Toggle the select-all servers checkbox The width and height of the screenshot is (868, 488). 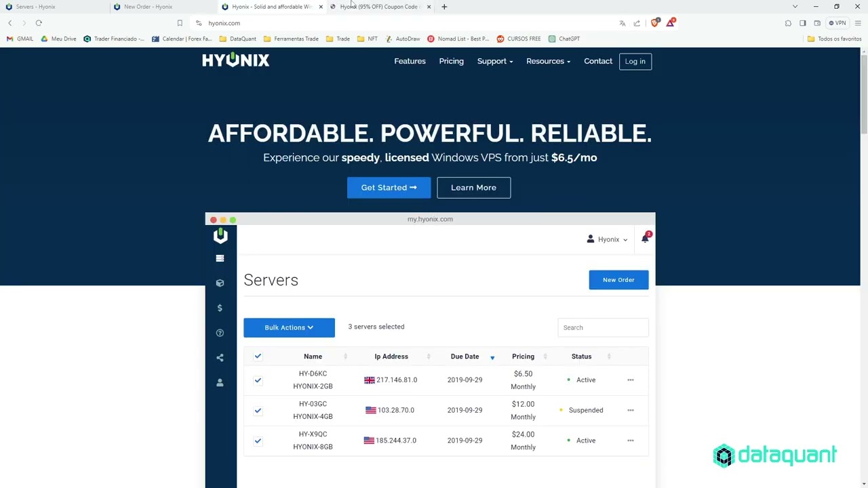[x=258, y=356]
